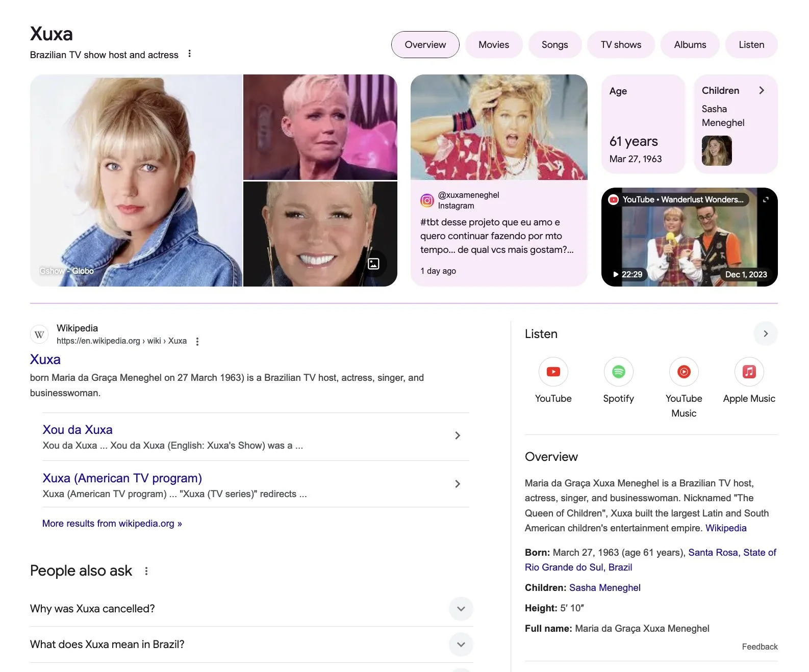Open the smiling close-up photo
This screenshot has height=672, width=809.
coord(320,234)
